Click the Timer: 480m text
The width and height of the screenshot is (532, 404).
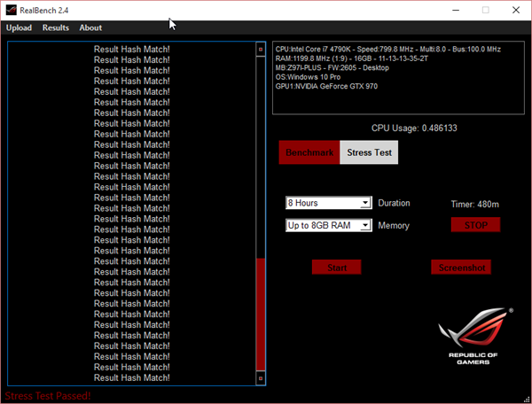click(x=474, y=204)
